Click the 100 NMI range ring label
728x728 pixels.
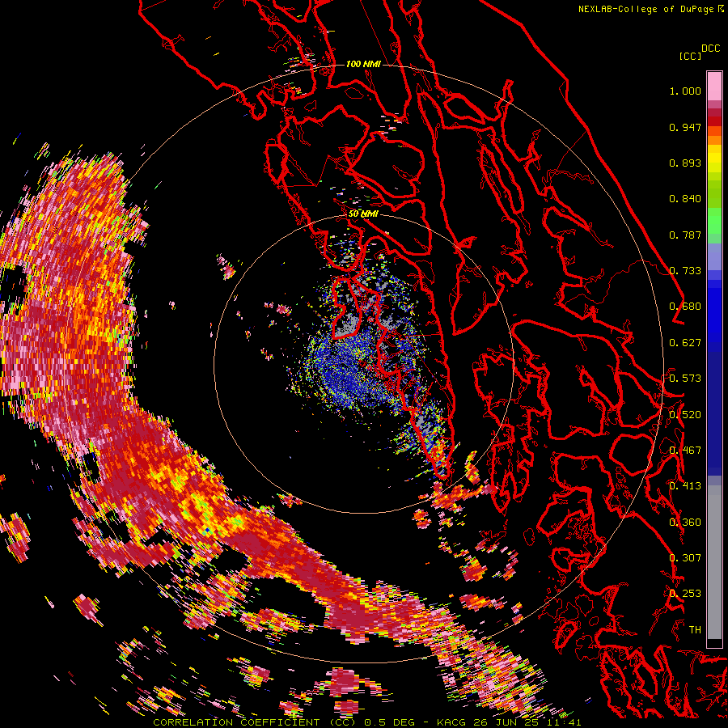(363, 64)
